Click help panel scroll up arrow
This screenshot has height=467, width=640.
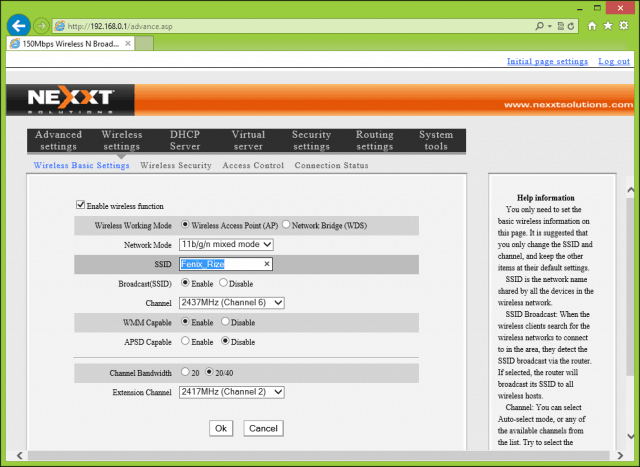pyautogui.click(x=631, y=190)
